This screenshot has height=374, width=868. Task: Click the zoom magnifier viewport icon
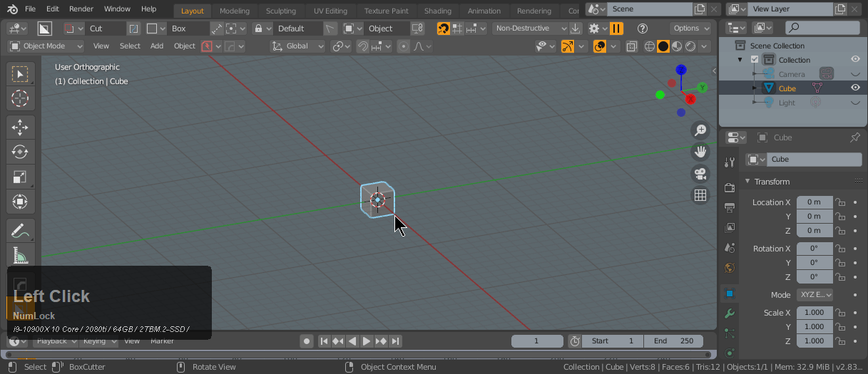tap(700, 130)
